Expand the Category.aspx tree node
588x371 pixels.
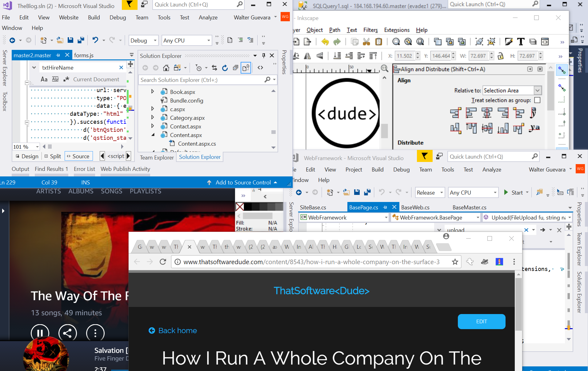(153, 117)
